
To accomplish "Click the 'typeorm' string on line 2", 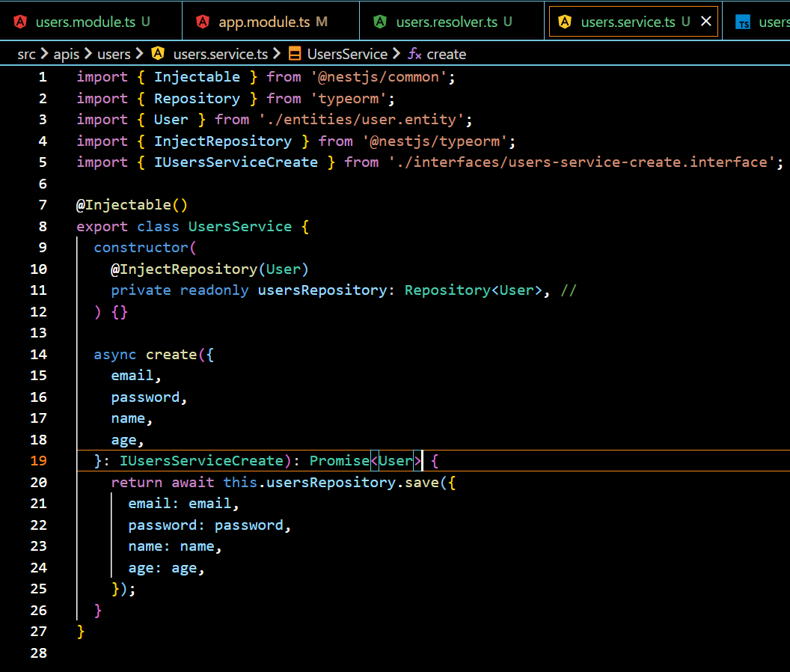I will (x=348, y=98).
